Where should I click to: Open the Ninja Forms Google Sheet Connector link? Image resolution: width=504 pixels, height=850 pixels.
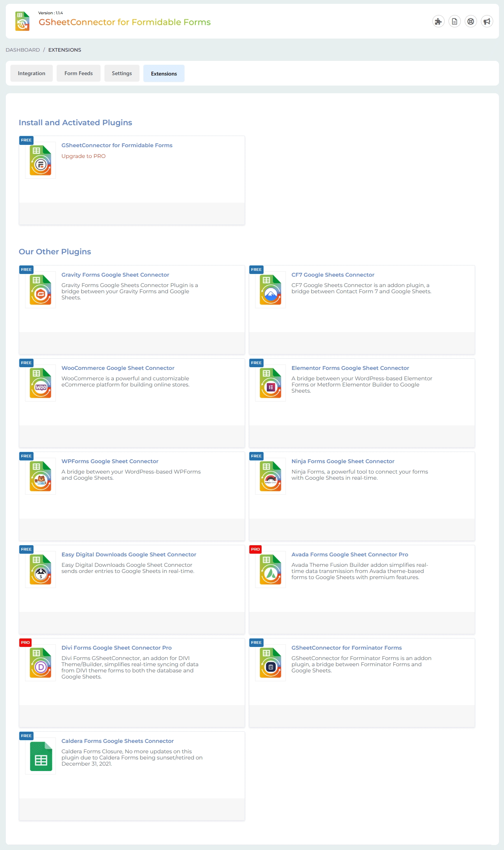(343, 461)
